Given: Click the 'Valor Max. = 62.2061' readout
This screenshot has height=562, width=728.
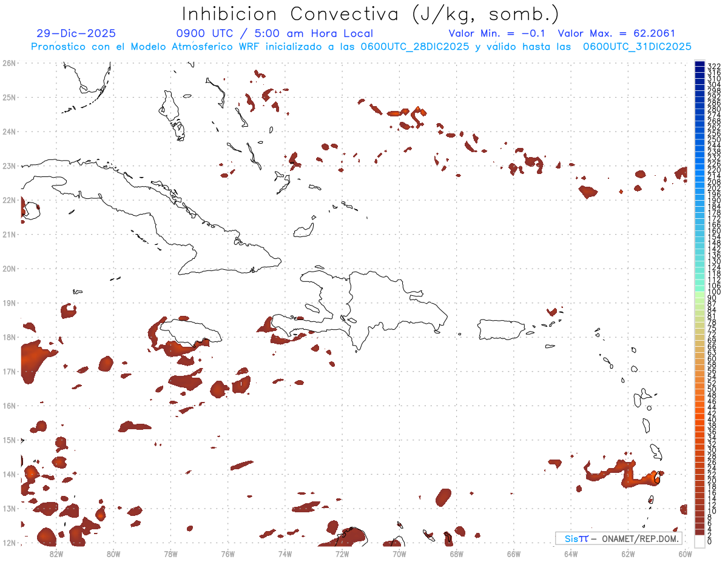Looking at the screenshot, I should [616, 34].
